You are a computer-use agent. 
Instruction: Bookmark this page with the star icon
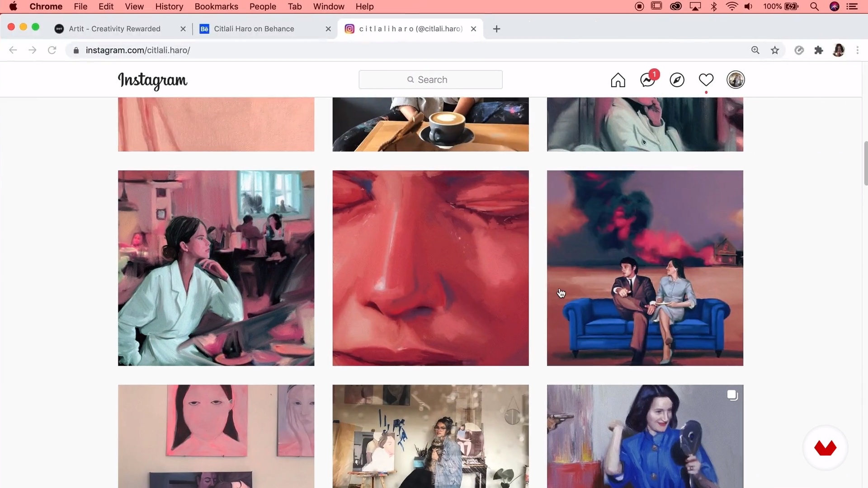tap(775, 50)
